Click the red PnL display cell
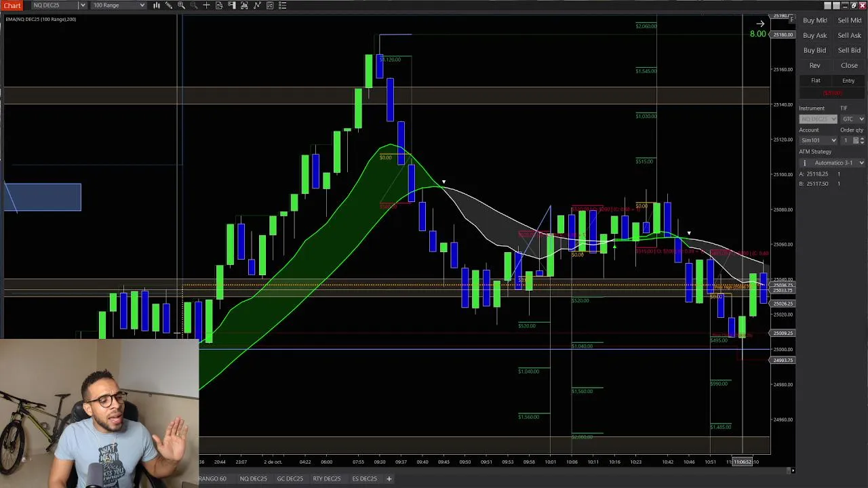This screenshot has height=488, width=868. (x=832, y=93)
